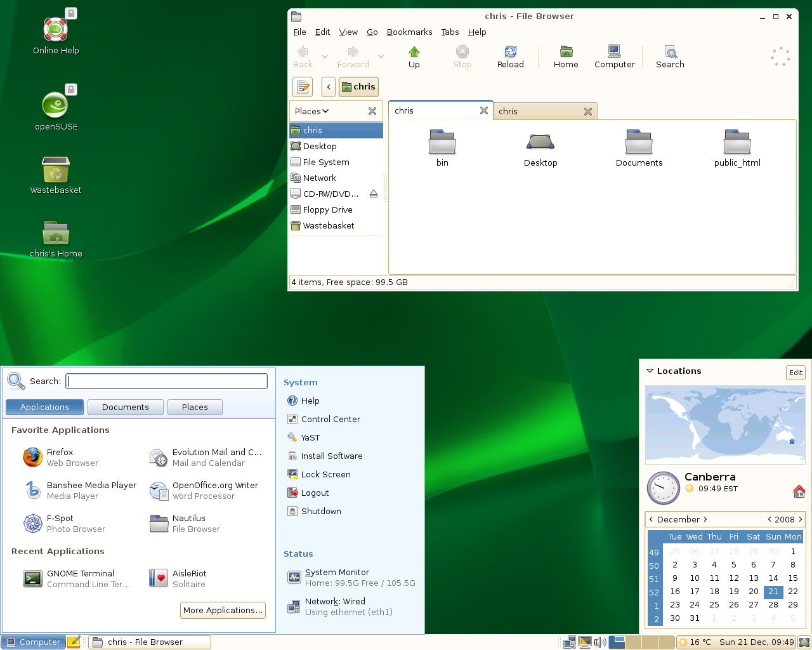Open the public_html folder
The width and height of the screenshot is (812, 650).
tap(737, 149)
